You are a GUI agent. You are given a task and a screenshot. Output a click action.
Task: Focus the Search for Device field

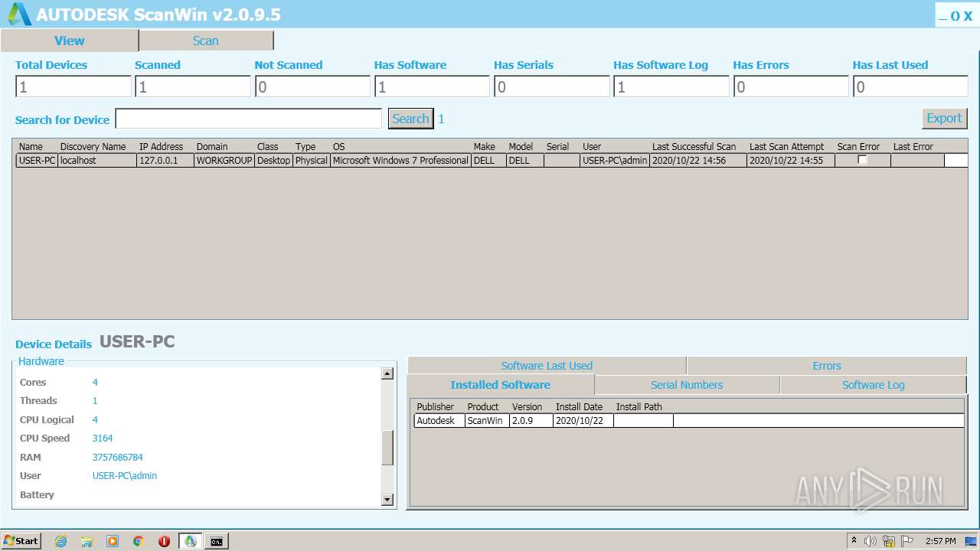(x=248, y=119)
